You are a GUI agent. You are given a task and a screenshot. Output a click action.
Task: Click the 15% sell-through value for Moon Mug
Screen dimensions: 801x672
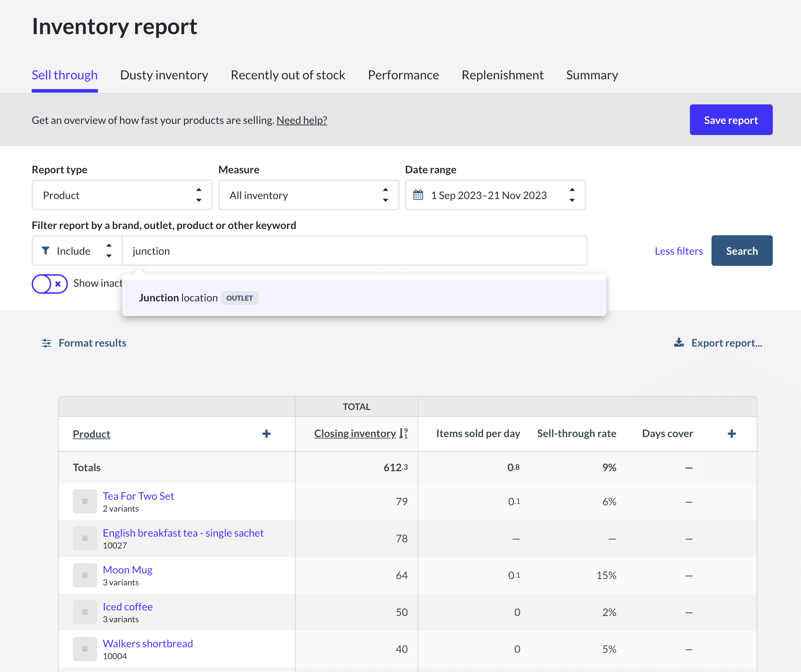click(x=606, y=575)
